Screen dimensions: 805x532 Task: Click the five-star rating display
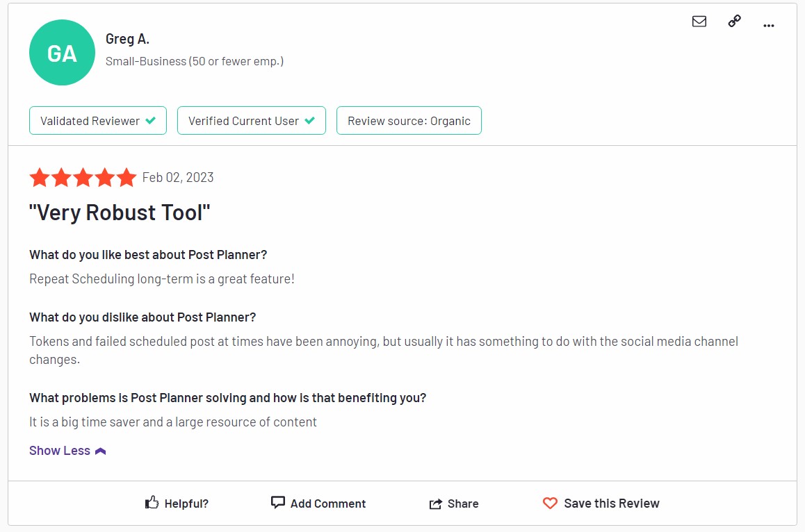tap(83, 177)
